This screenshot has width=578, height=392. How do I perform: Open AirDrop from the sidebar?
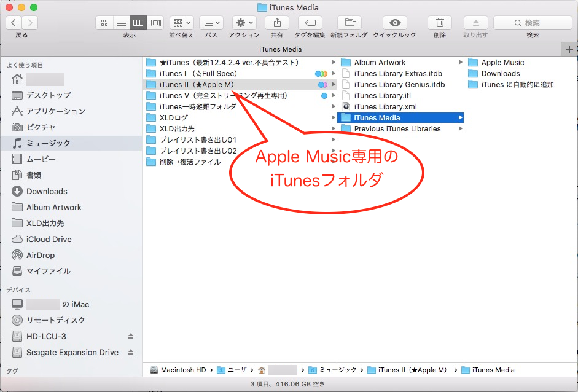click(41, 255)
